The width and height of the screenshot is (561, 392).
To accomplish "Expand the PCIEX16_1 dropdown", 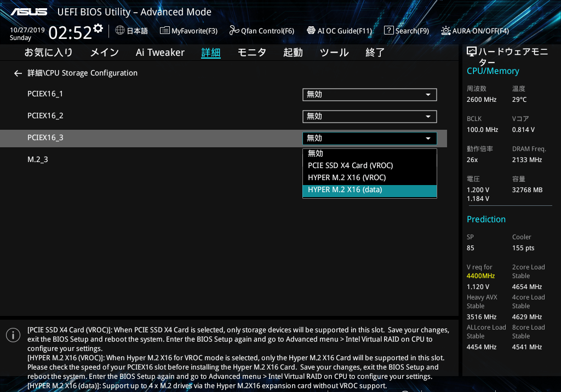I will pos(370,95).
